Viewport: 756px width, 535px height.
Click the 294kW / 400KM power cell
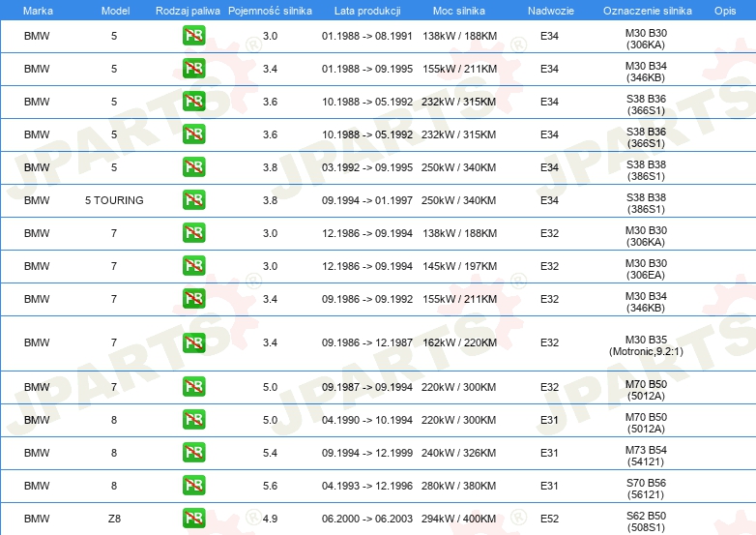(x=458, y=519)
